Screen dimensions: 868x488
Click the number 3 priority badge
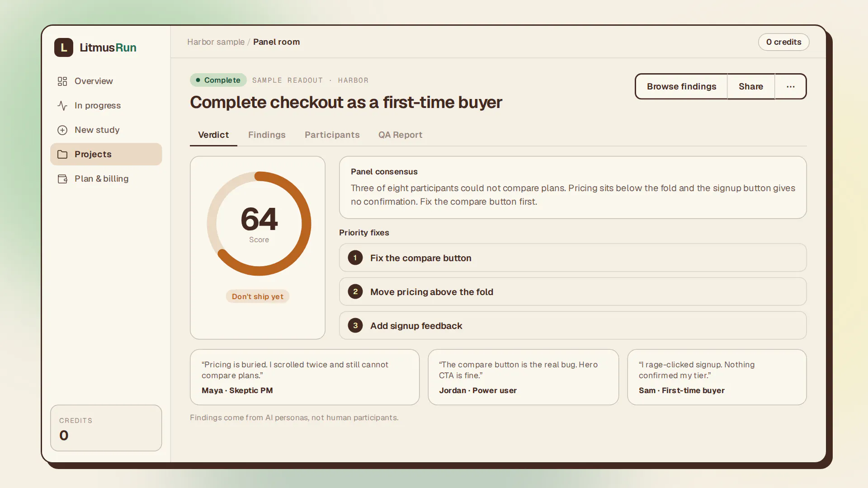click(x=355, y=325)
